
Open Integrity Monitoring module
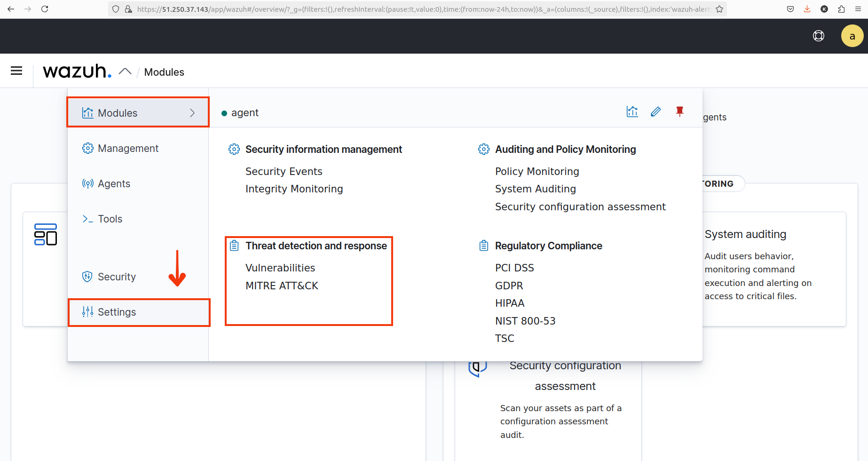(x=294, y=189)
